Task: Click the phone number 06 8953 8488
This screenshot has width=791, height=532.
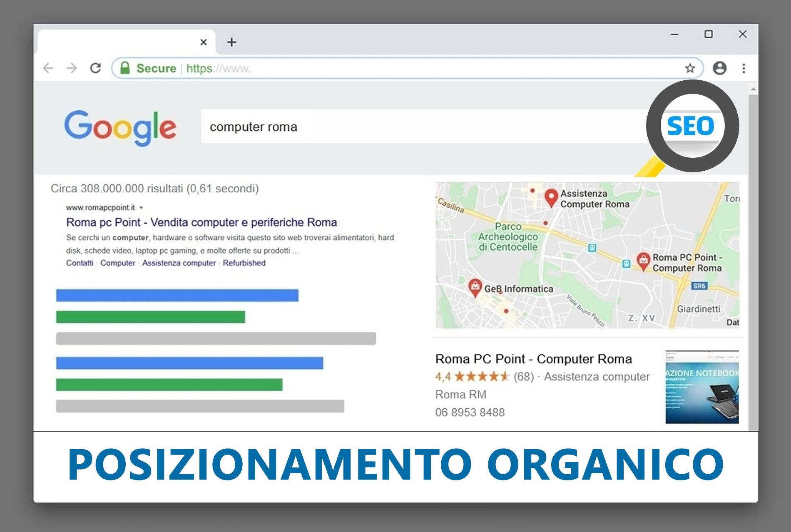Action: pos(470,412)
